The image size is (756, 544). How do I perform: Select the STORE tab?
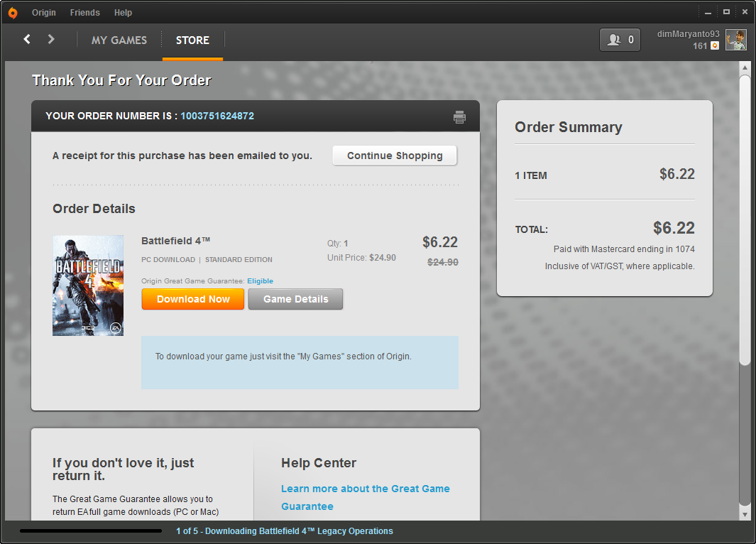[192, 40]
